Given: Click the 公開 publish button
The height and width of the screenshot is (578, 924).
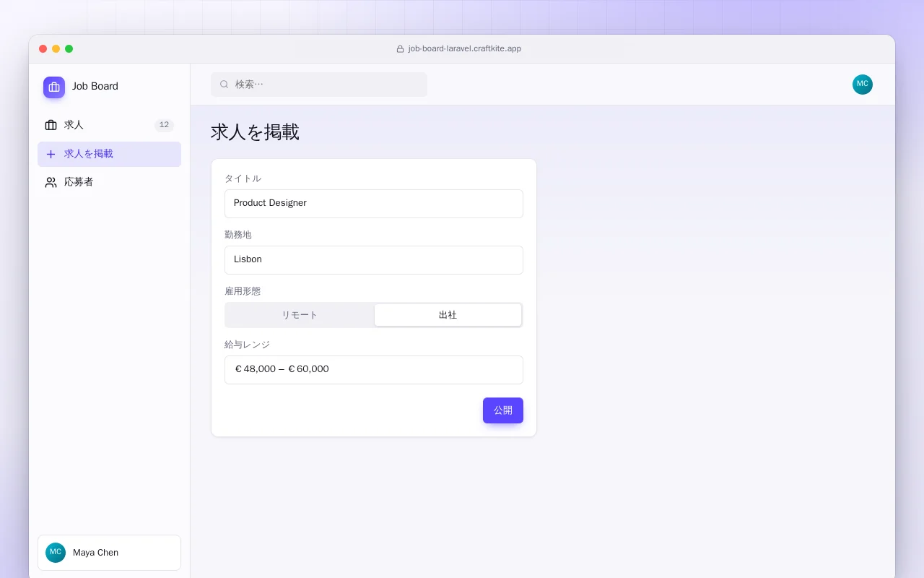Looking at the screenshot, I should (503, 410).
